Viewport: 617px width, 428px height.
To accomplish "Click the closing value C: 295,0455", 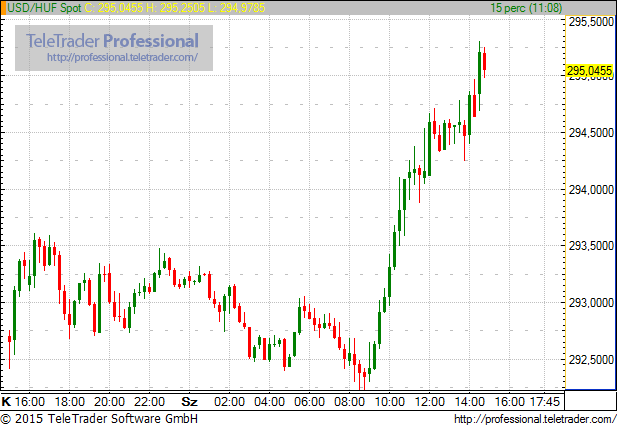I will coord(114,8).
